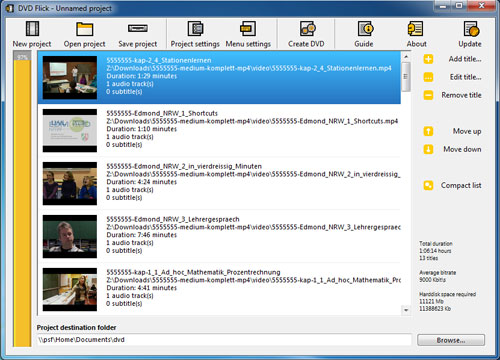Click the yellow minus Remove title icon
The height and width of the screenshot is (360, 500).
pyautogui.click(x=428, y=95)
